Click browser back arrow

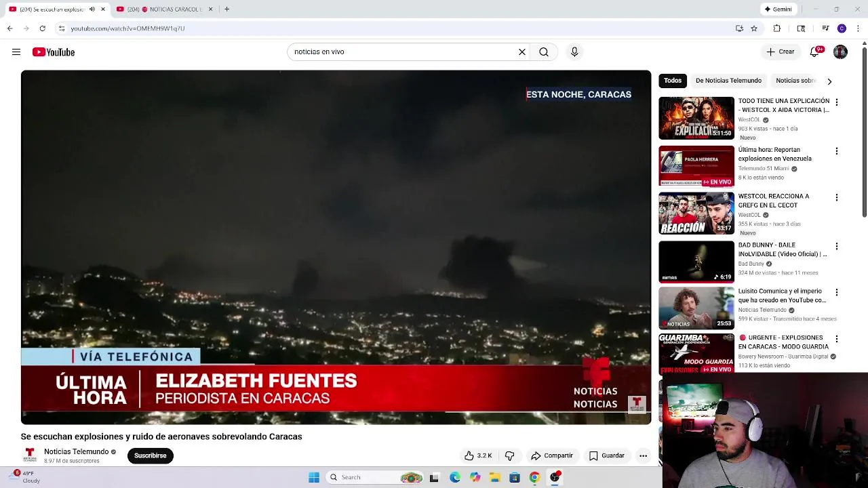coord(9,28)
